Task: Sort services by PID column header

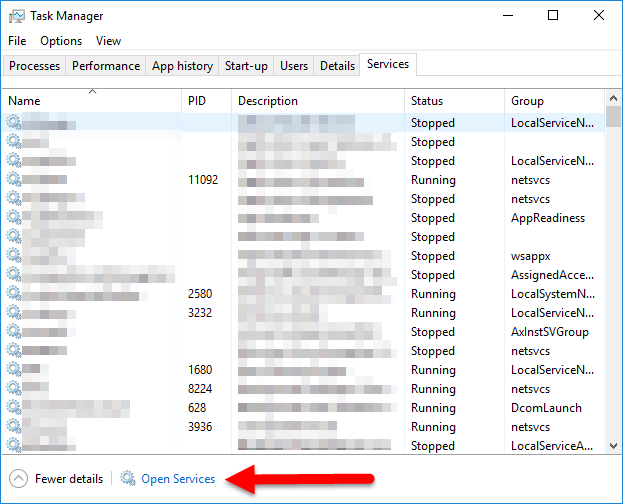Action: click(207, 101)
